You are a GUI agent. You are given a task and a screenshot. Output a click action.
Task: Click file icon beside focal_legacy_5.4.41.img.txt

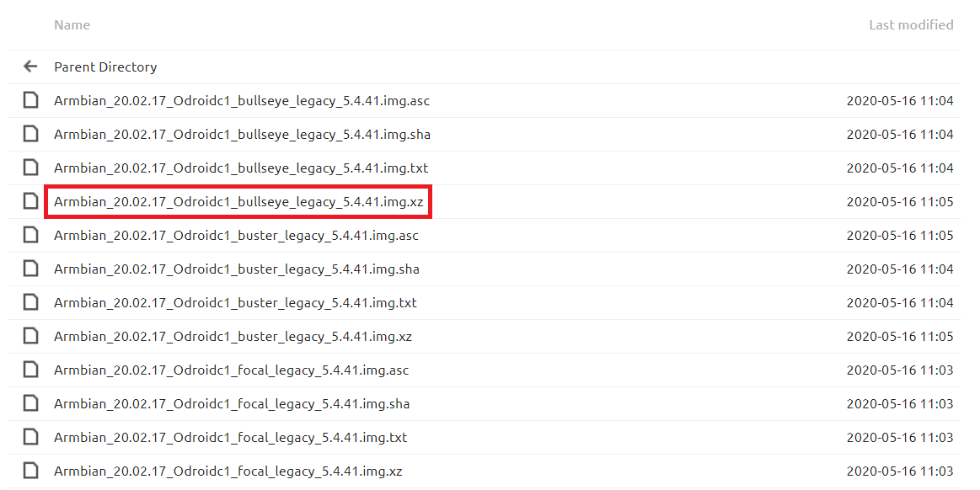[30, 438]
